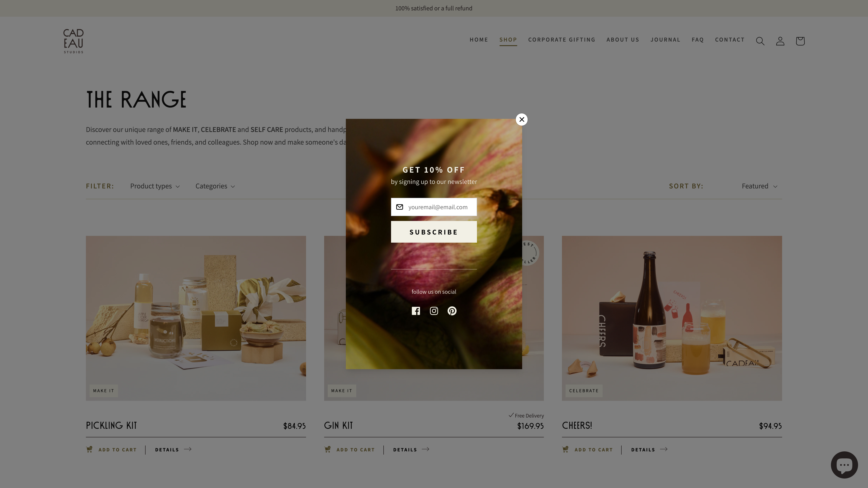Click the Pinterest social media icon

(x=452, y=310)
